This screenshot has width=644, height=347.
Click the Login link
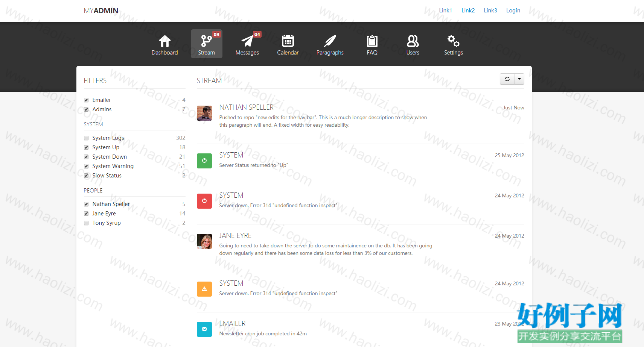(x=513, y=11)
